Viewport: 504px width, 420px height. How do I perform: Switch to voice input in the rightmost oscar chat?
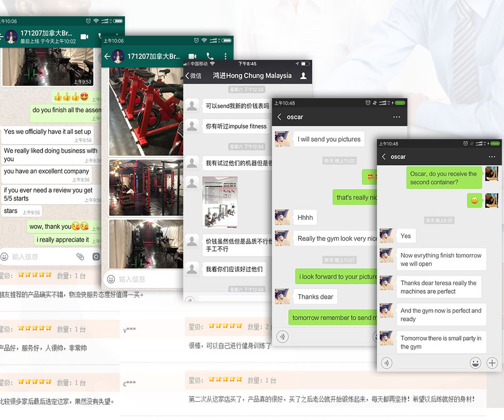387,362
